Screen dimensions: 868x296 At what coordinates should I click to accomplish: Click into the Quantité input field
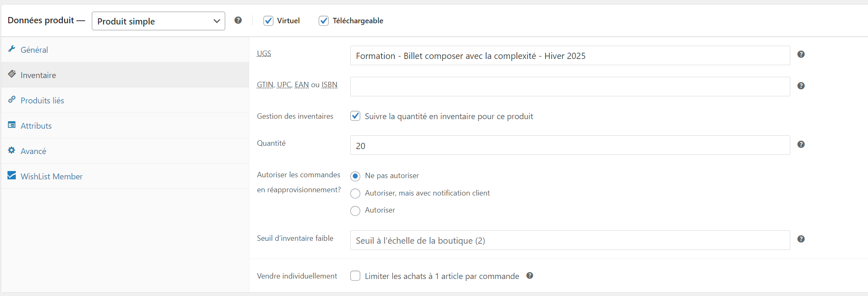click(x=570, y=145)
